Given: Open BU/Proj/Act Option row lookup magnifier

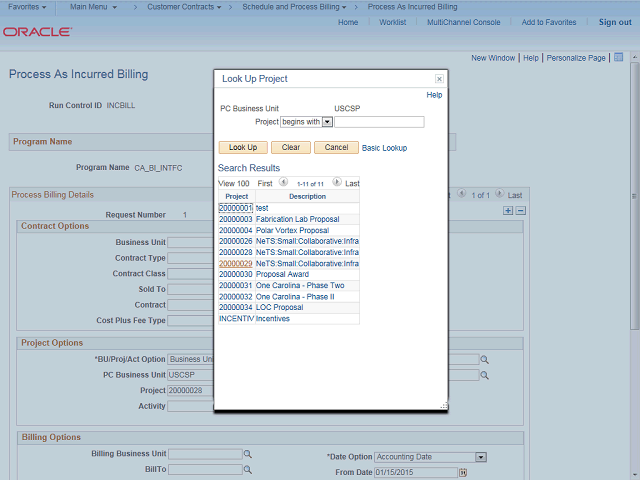Looking at the screenshot, I should (x=484, y=360).
